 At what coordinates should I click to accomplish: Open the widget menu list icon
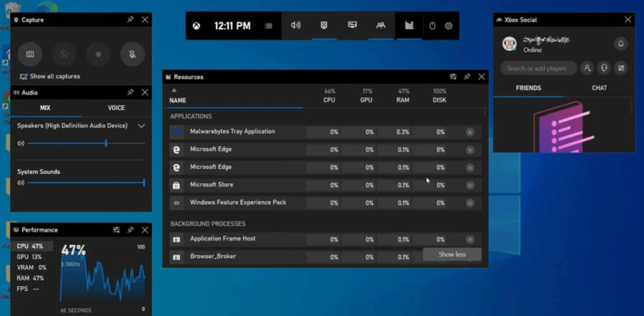pos(269,26)
